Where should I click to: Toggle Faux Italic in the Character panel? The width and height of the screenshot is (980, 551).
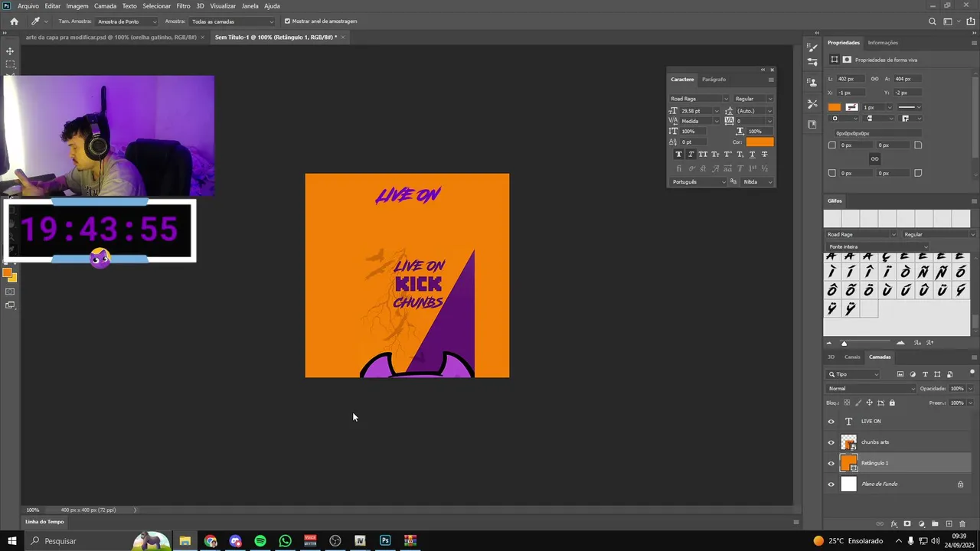[x=691, y=155]
